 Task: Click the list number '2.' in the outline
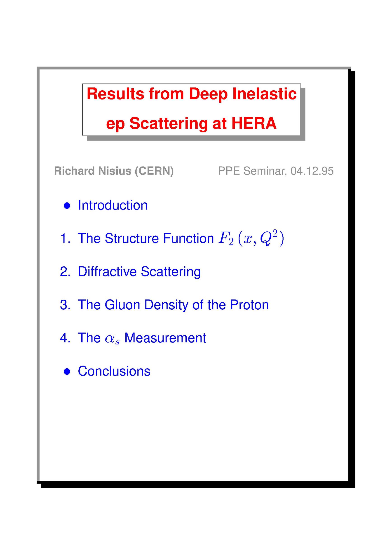(x=65, y=271)
